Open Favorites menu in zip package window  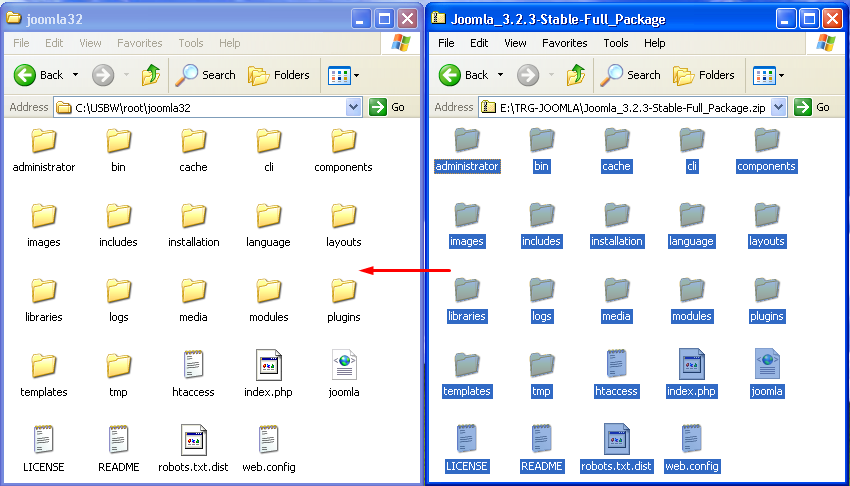pos(564,43)
